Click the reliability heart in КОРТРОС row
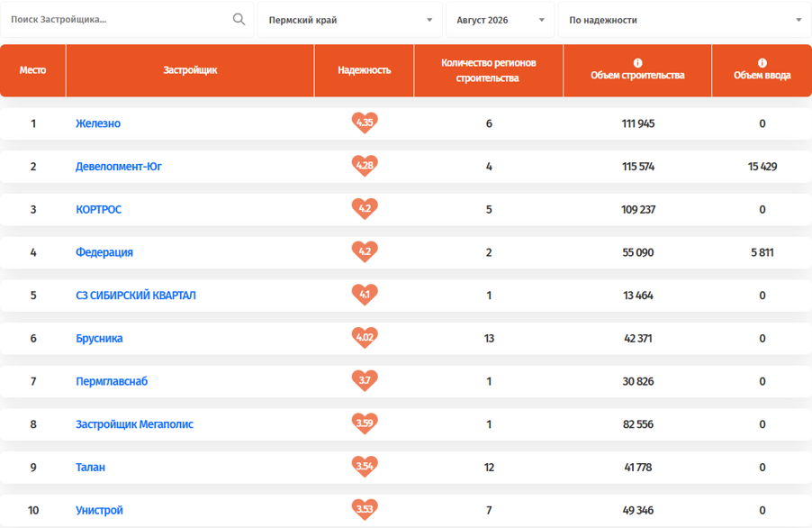This screenshot has height=528, width=812. coord(365,209)
